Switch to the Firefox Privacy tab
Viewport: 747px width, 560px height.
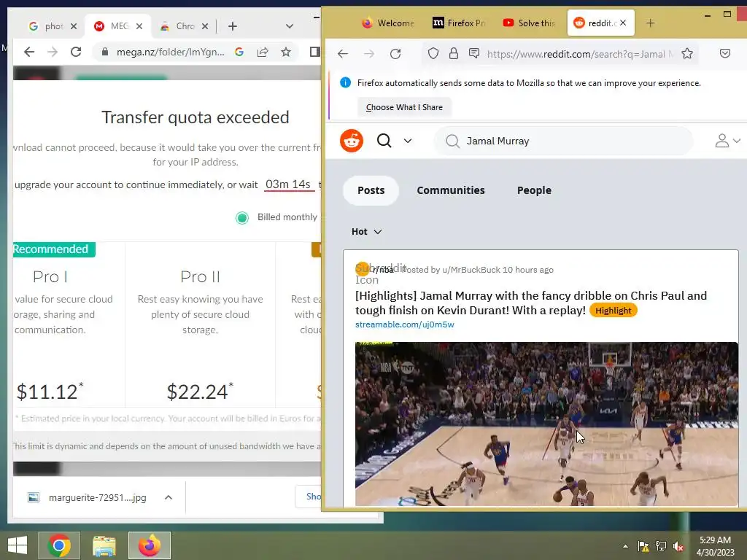(x=459, y=23)
